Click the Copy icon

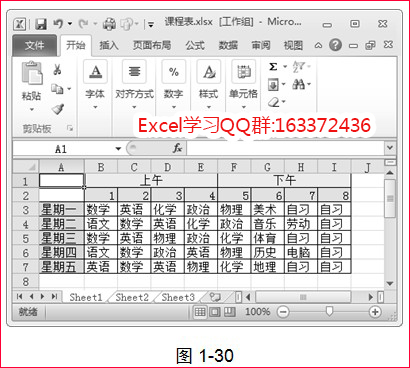pyautogui.click(x=57, y=89)
